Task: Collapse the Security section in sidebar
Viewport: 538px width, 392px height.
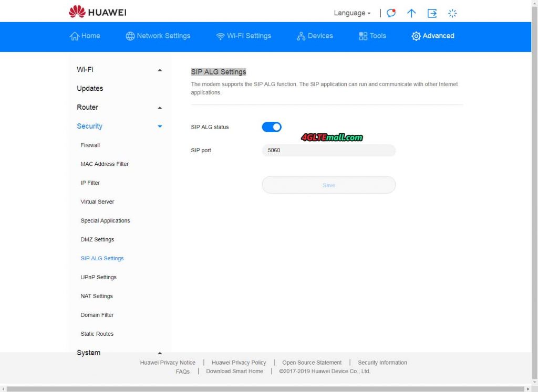Action: tap(160, 126)
